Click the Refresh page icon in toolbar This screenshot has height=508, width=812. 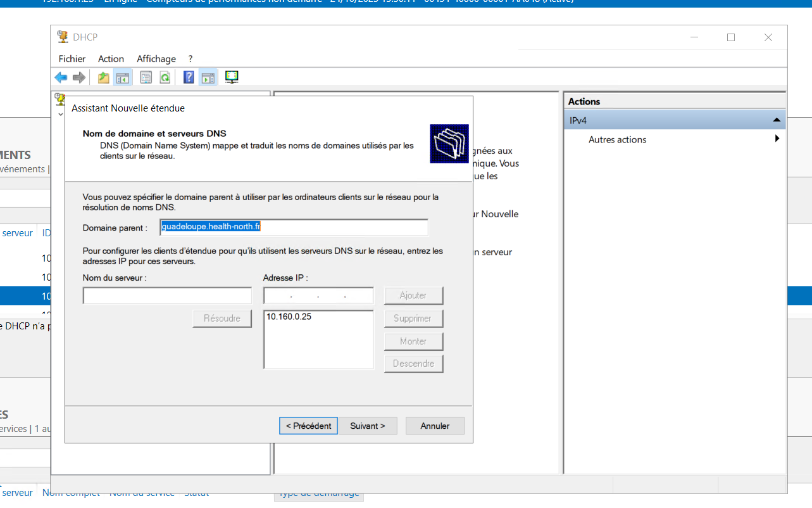165,77
